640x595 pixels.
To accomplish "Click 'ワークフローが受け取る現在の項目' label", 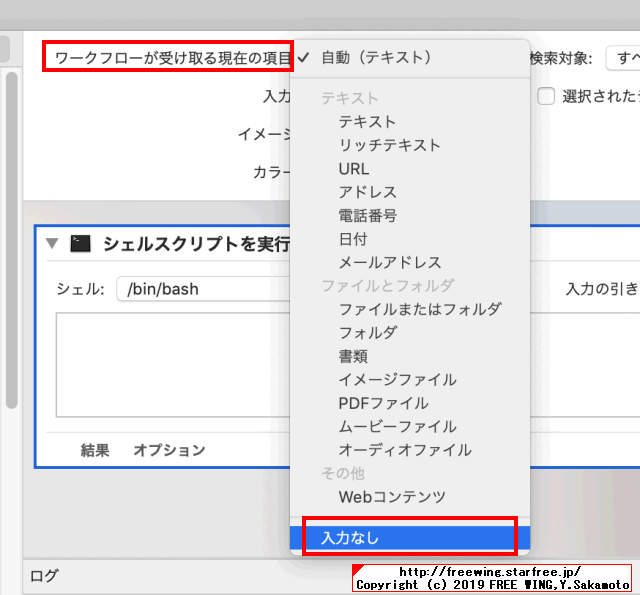I will pos(173,58).
